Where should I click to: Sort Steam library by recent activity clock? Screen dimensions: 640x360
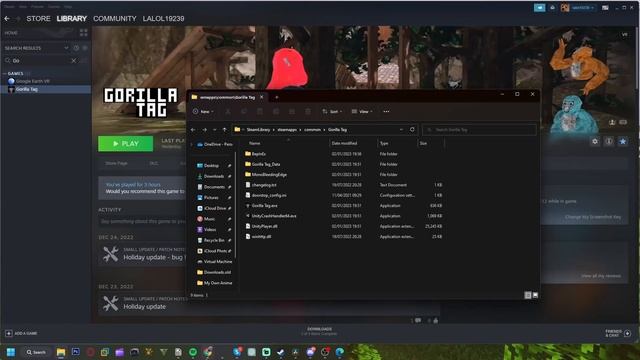(x=76, y=48)
